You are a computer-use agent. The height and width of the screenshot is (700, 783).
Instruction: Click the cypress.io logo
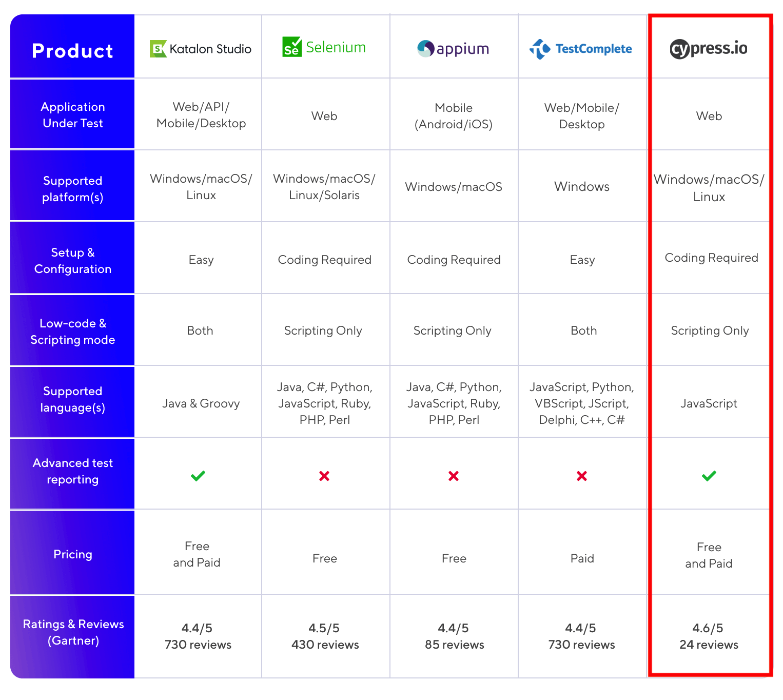coord(709,49)
